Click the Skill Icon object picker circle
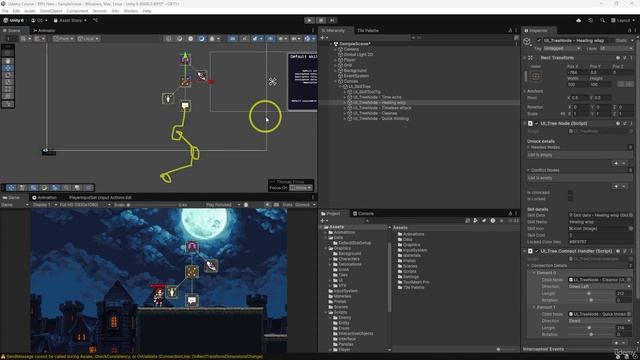 pos(631,229)
